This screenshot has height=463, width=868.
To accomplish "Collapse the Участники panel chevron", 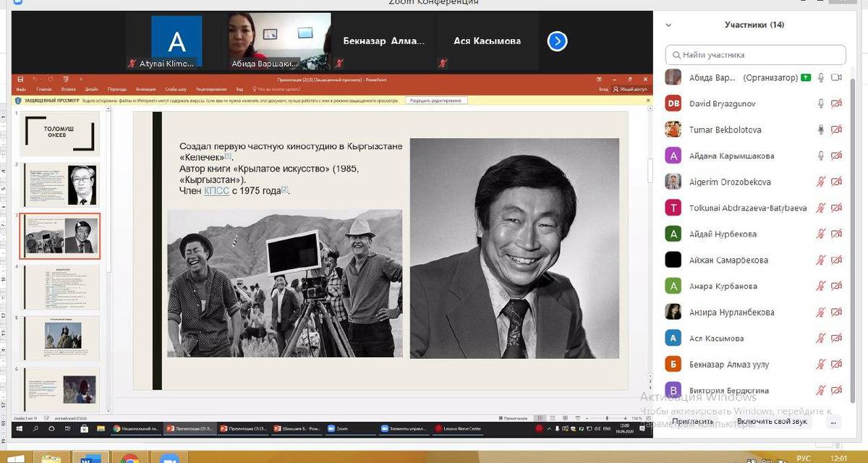I will coord(668,25).
